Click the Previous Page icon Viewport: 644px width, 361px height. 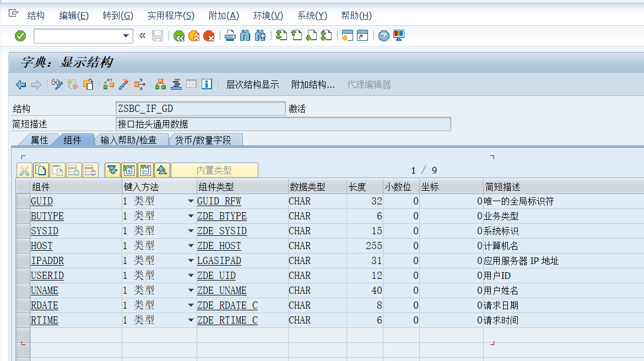pos(296,36)
